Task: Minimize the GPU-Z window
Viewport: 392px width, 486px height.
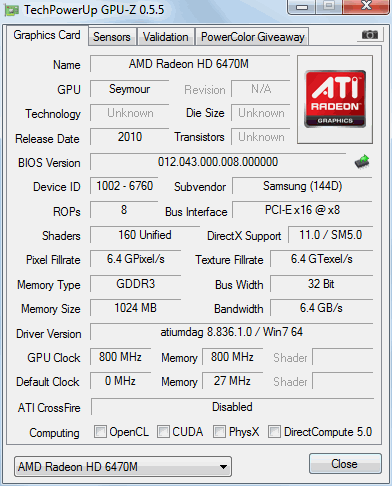Action: coord(302,7)
